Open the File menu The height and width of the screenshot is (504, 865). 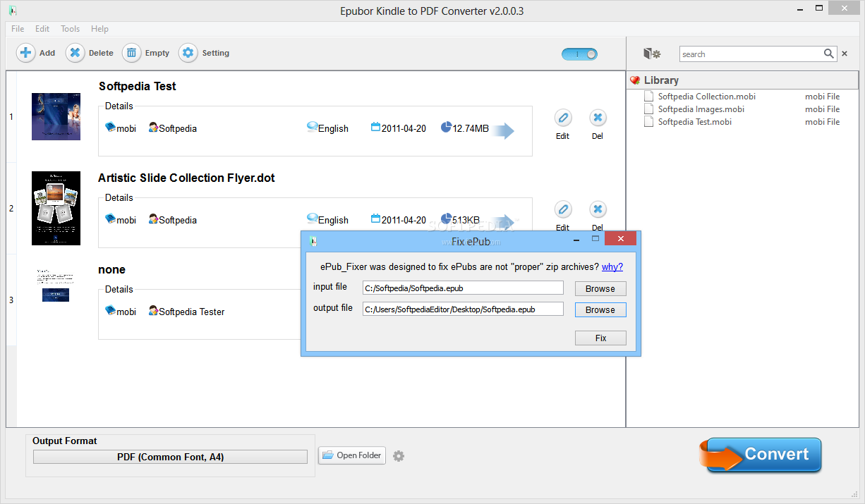(x=18, y=29)
